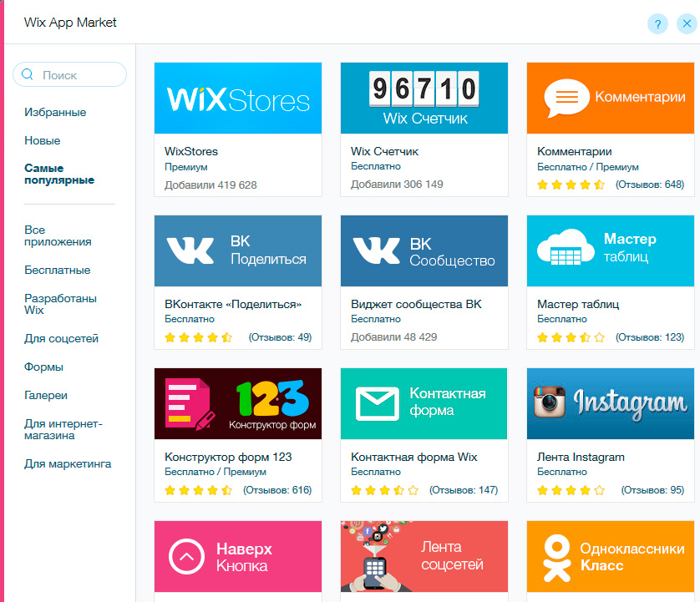Open Все приложения in sidebar
700x602 pixels.
click(58, 235)
